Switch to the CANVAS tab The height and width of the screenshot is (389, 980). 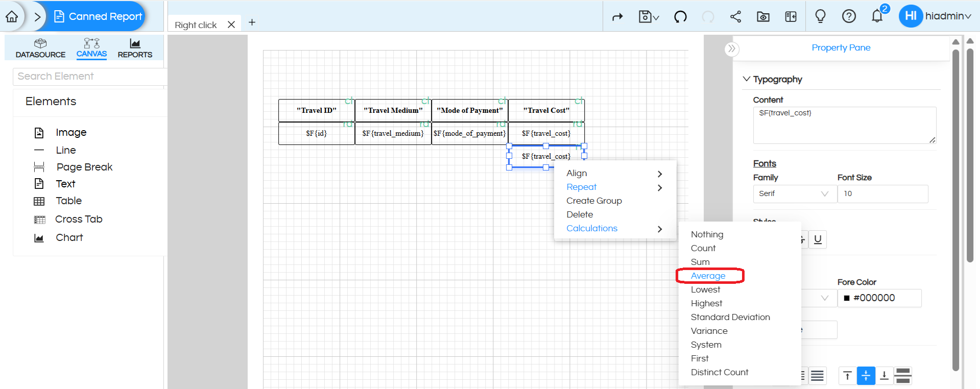[91, 48]
